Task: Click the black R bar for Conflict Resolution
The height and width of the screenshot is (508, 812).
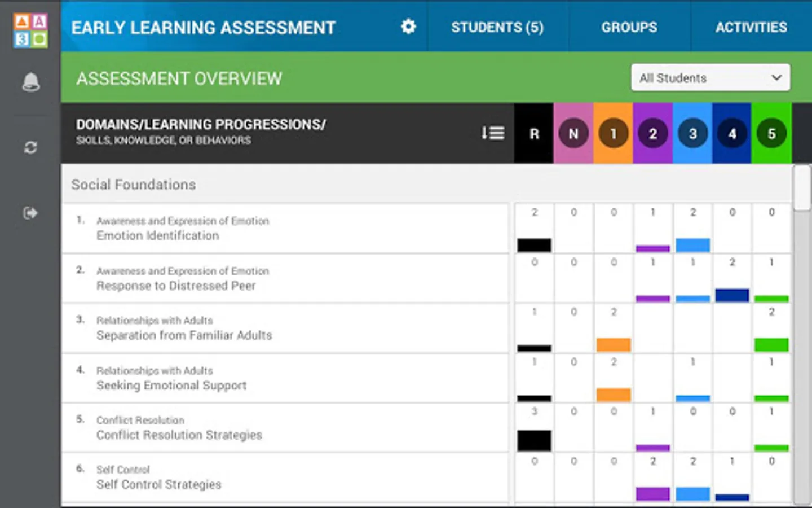Action: (x=534, y=440)
